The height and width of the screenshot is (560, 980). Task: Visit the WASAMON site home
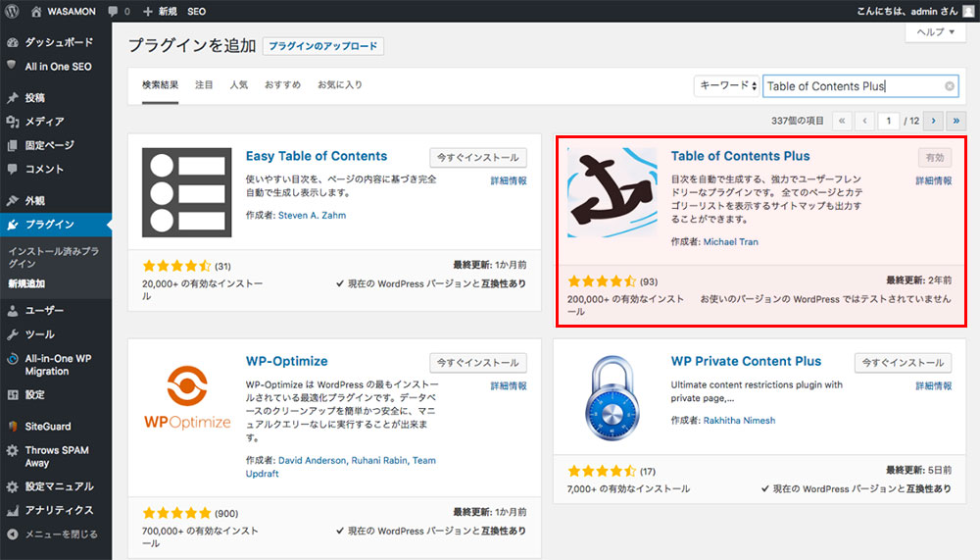coord(63,11)
